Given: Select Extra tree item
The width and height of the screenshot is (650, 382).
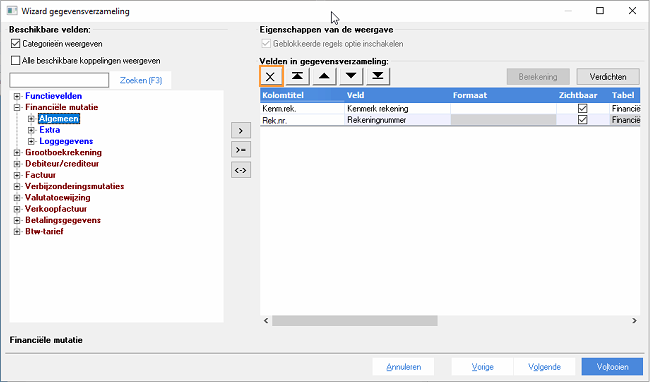Looking at the screenshot, I should 50,130.
